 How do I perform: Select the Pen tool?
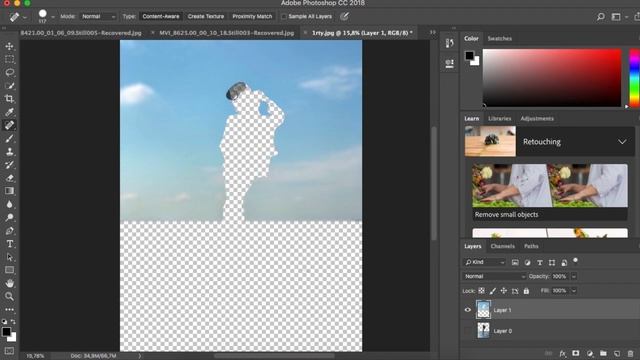coord(9,231)
